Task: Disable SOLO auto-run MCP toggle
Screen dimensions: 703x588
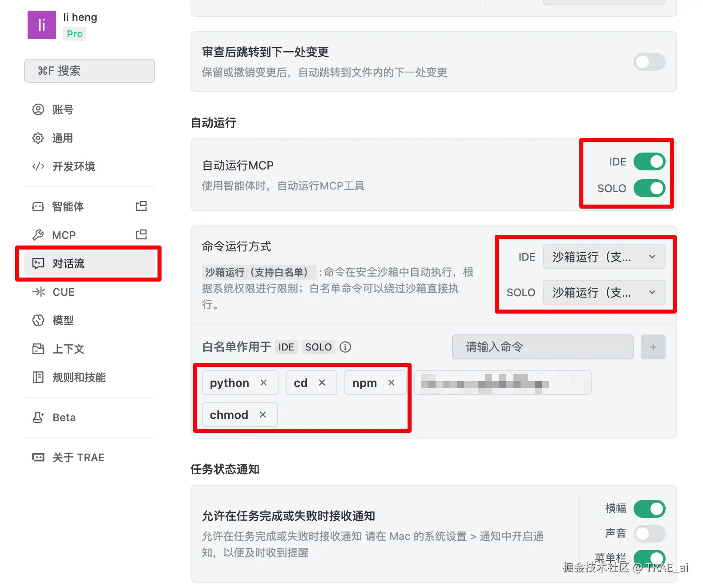Action: point(650,188)
